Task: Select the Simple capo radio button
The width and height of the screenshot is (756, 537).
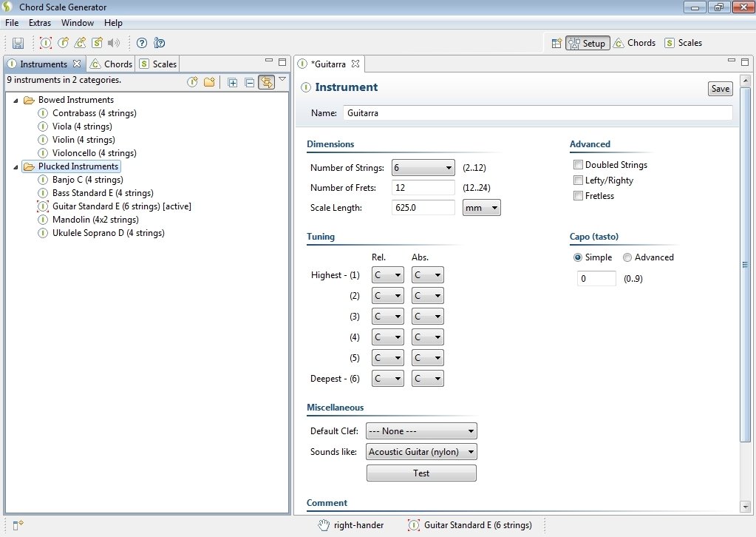Action: click(578, 257)
